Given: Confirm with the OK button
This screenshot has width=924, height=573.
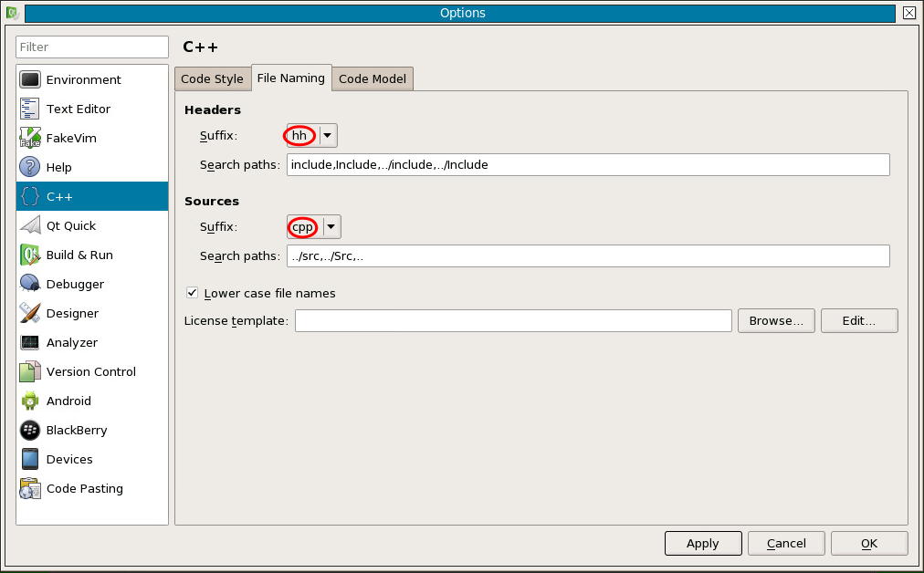Looking at the screenshot, I should click(869, 543).
